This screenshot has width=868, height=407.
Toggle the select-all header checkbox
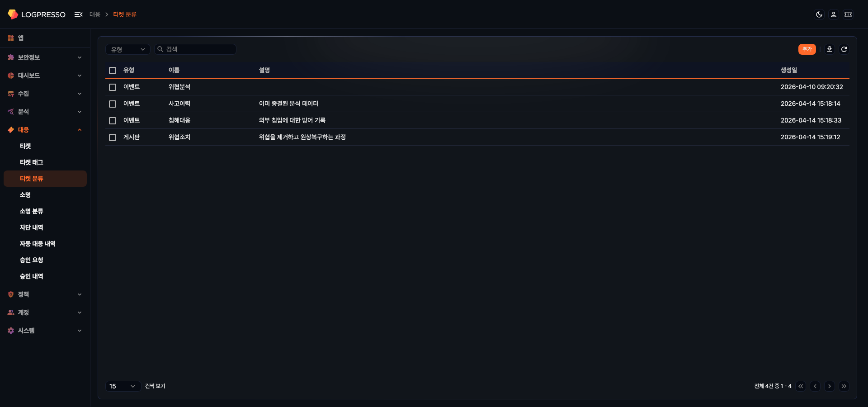coord(113,71)
